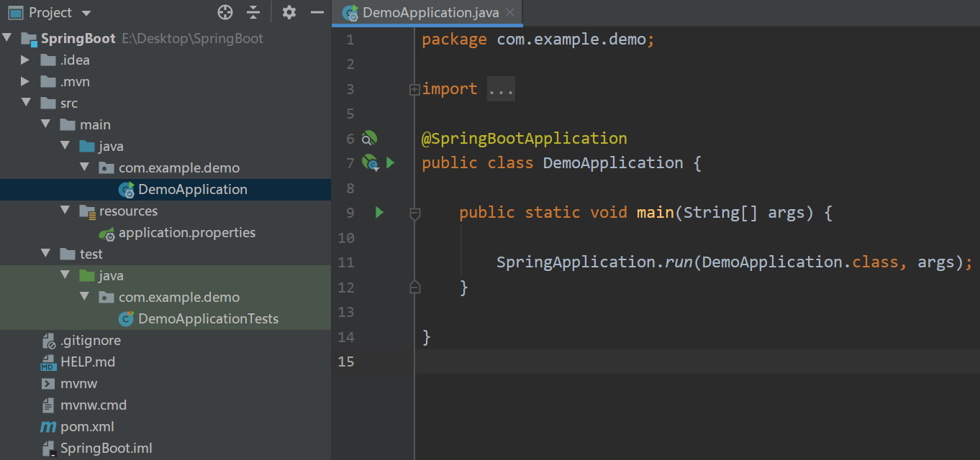This screenshot has height=460, width=980.
Task: Click the main java blue source folder icon
Action: [x=87, y=146]
